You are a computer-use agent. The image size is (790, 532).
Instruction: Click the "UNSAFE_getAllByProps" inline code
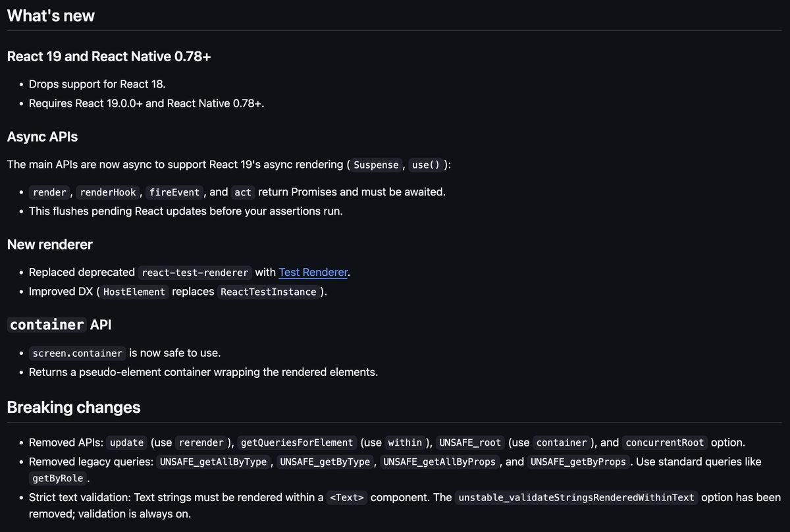coord(440,462)
